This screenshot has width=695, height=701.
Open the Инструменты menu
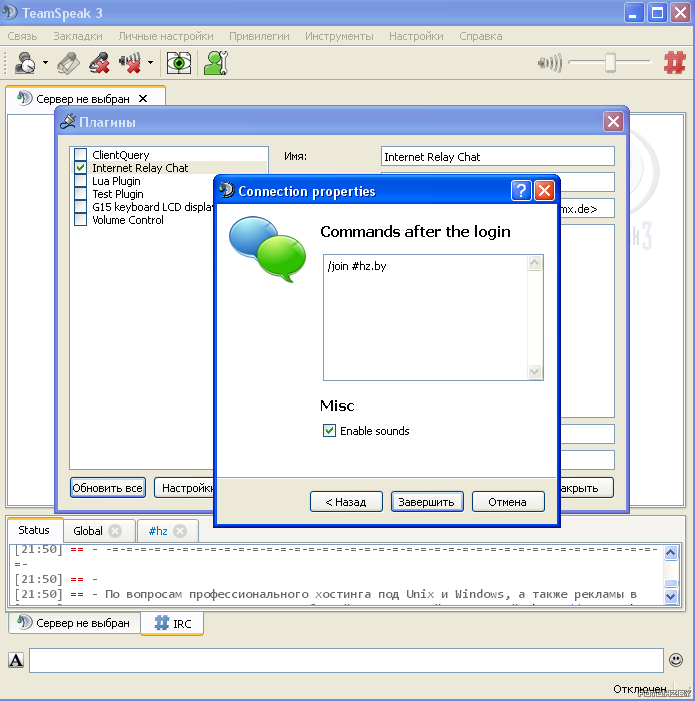(339, 36)
